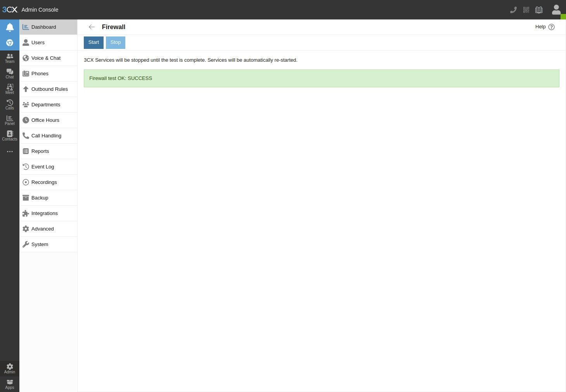
Task: Open Users admin section
Action: [48, 43]
